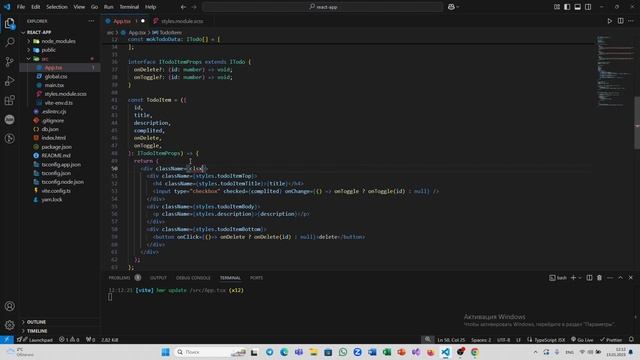Viewport: 640px width, 360px height.
Task: Open the Search view in activity bar
Action: pyautogui.click(x=9, y=42)
